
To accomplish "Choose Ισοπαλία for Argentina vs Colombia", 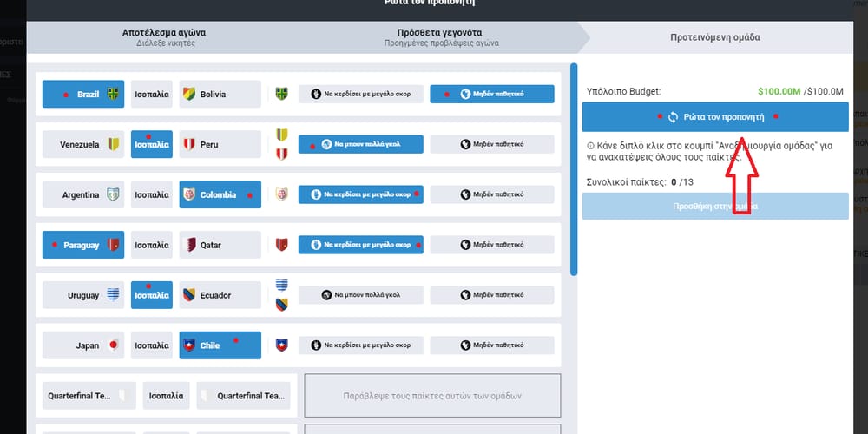I will click(x=152, y=194).
